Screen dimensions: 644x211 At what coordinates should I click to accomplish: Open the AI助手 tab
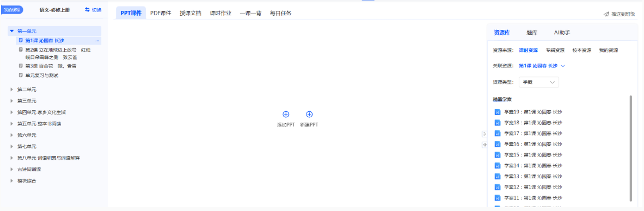[x=562, y=33]
